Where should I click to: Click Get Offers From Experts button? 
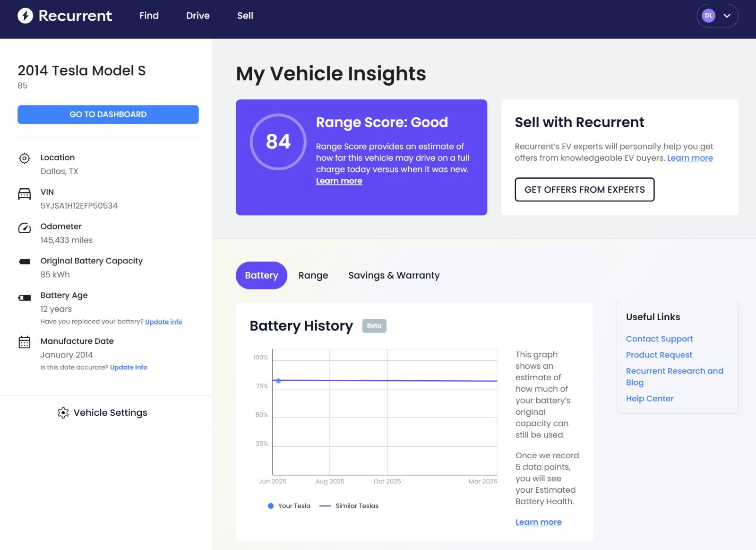(584, 190)
